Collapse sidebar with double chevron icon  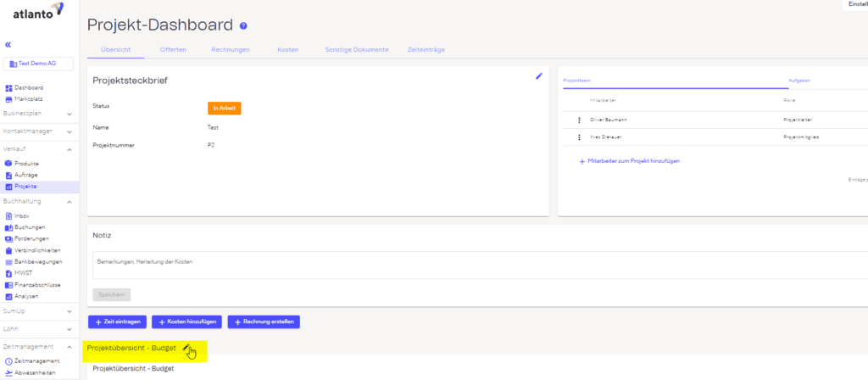tap(8, 44)
